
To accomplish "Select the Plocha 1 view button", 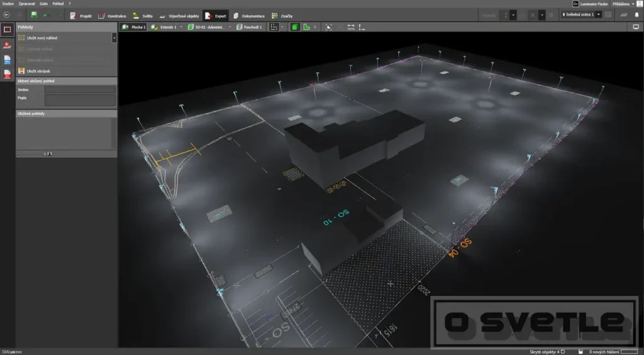I will coord(133,27).
